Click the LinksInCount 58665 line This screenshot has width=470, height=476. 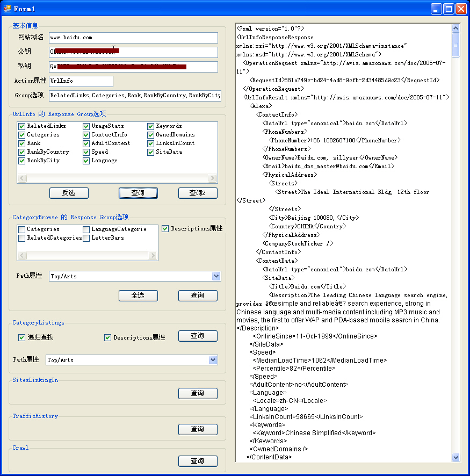(x=306, y=417)
